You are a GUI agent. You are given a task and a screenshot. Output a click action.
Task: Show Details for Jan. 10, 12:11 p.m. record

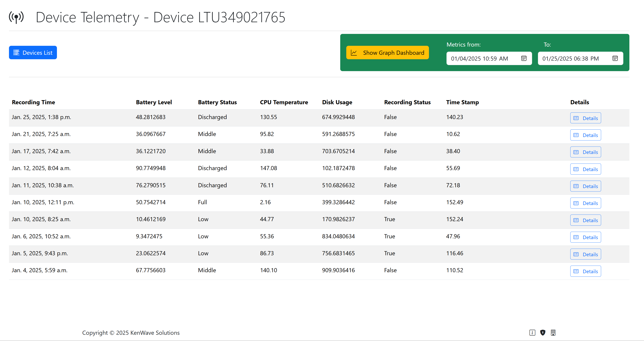tap(586, 203)
